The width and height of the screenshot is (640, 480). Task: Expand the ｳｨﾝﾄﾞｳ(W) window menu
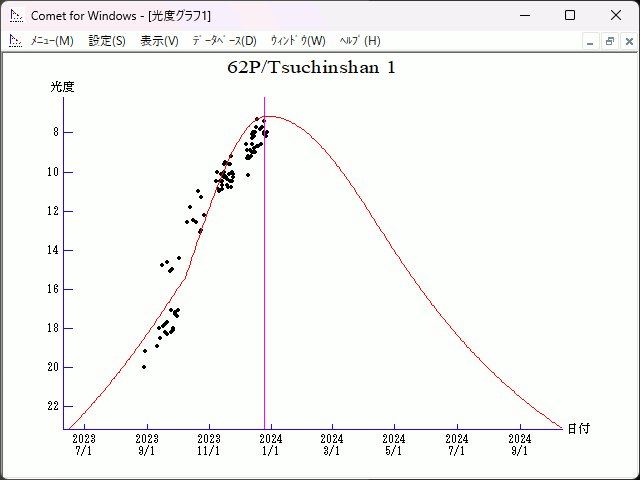(298, 41)
